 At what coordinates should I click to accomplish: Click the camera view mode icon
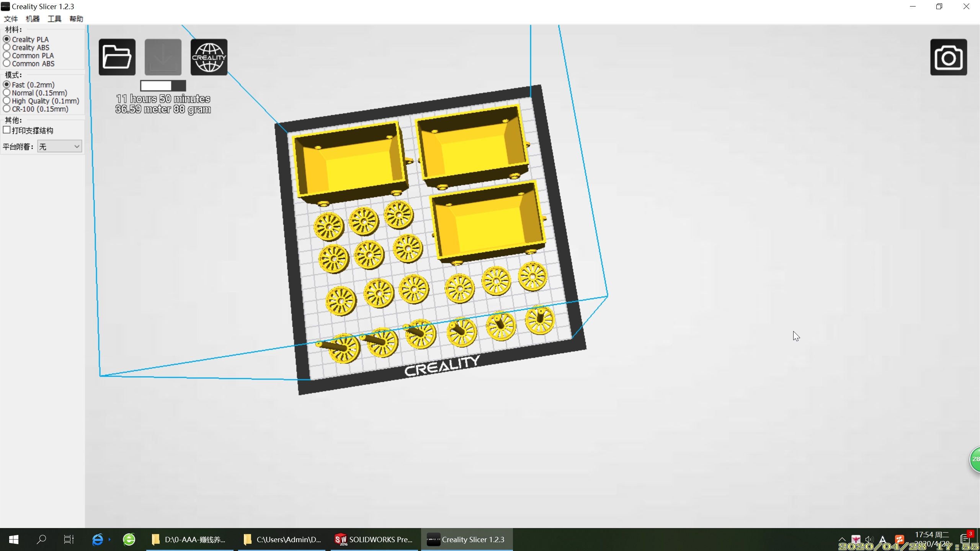click(x=949, y=57)
